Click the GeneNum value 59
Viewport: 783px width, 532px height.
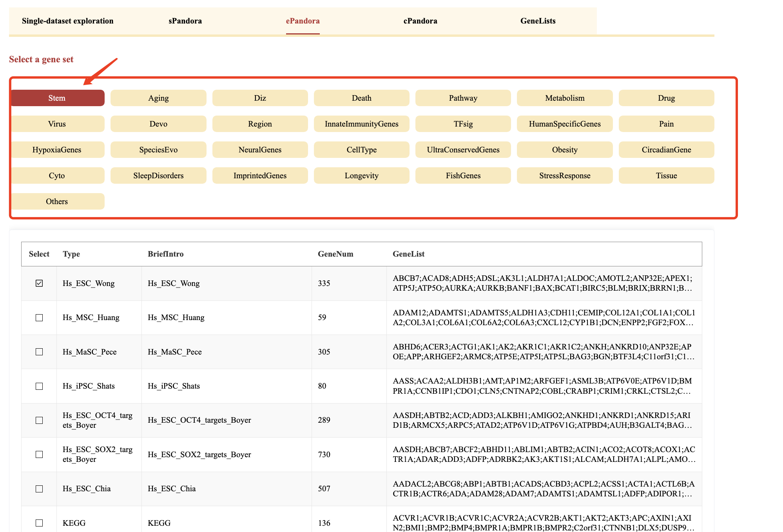click(322, 317)
